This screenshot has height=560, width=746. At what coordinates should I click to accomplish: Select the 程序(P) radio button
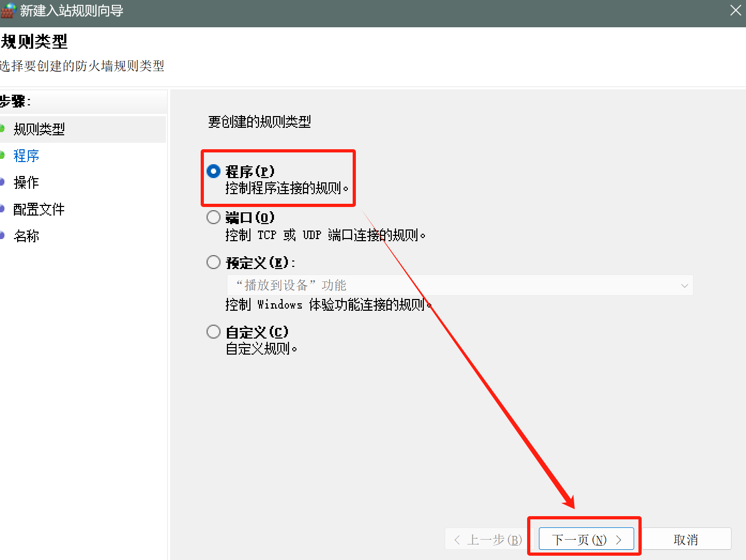click(214, 171)
